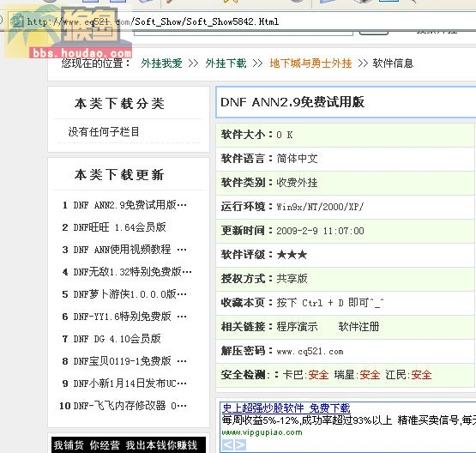
Task: Click the 软件语言 value 简体中文
Action: [x=297, y=159]
